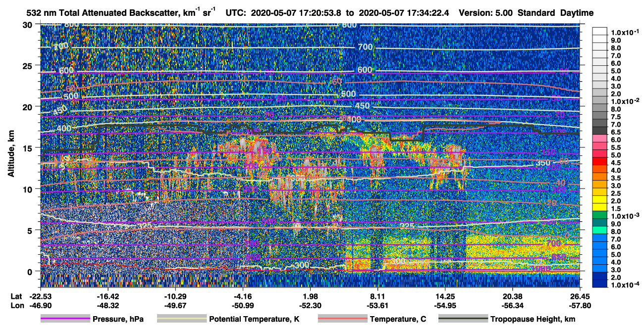Screen dimensions: 644x330
Task: Click the 'Version: 5.00' text
Action: (486, 13)
